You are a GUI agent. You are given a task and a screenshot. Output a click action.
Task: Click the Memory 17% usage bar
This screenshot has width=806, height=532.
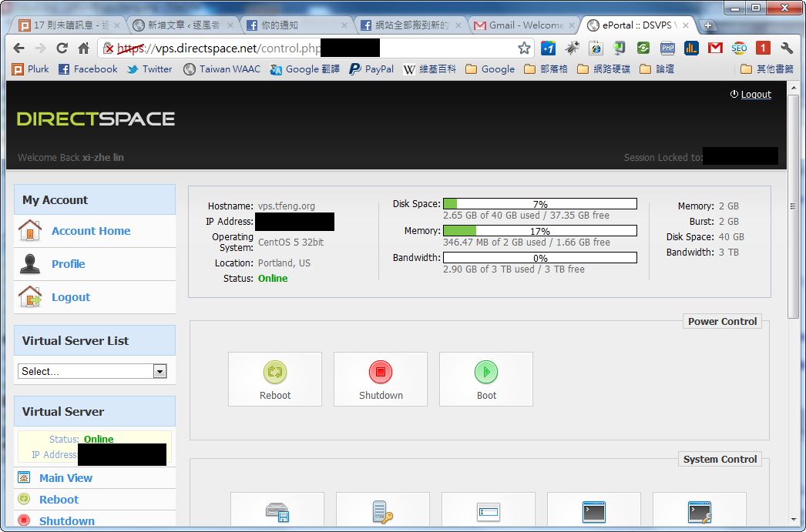coord(540,231)
